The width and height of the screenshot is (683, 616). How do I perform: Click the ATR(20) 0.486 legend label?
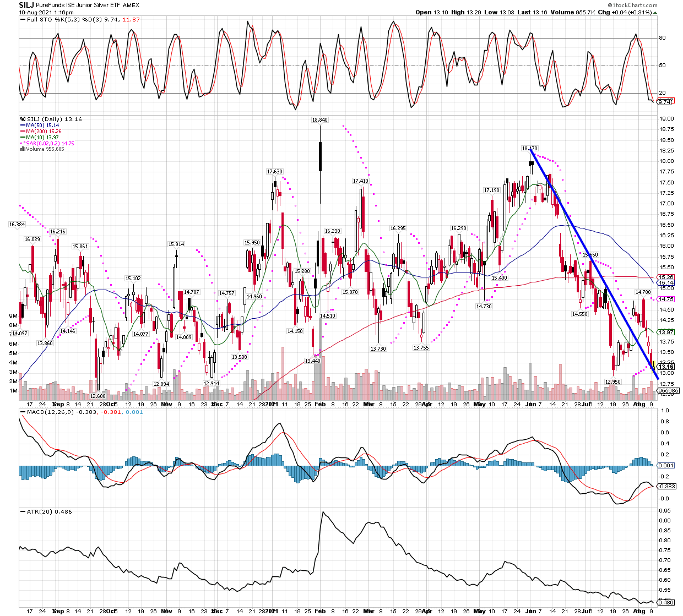(49, 511)
